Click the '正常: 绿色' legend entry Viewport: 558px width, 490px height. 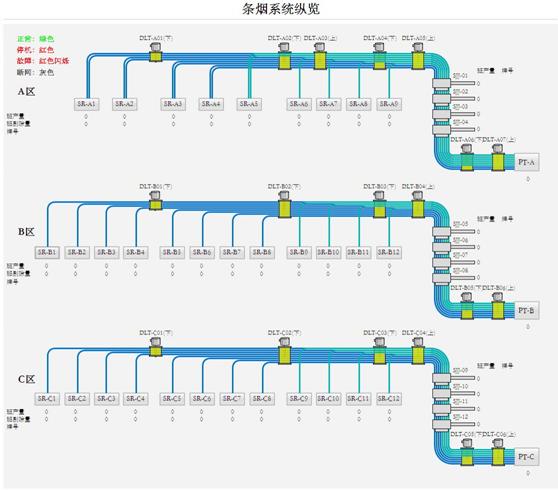[x=35, y=38]
